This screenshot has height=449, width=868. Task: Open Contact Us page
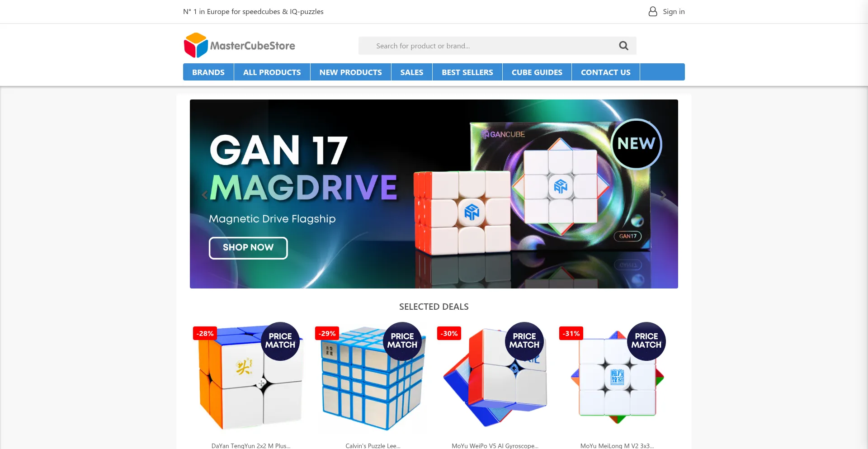(606, 72)
